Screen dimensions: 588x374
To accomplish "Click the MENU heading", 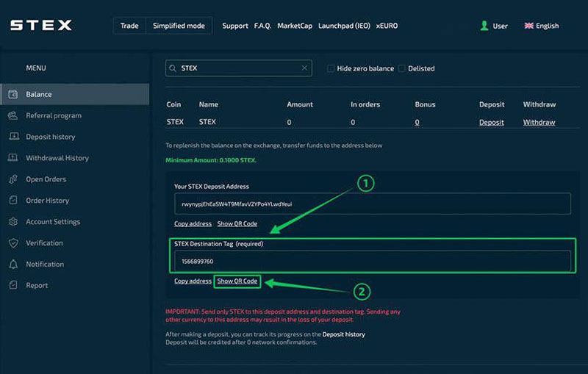I will (x=36, y=68).
